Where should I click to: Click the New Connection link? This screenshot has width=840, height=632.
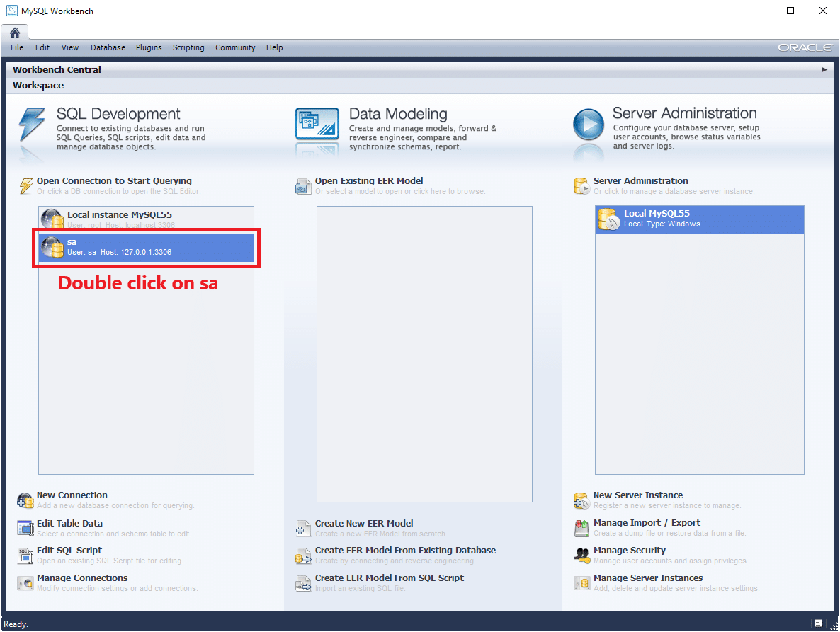[72, 495]
